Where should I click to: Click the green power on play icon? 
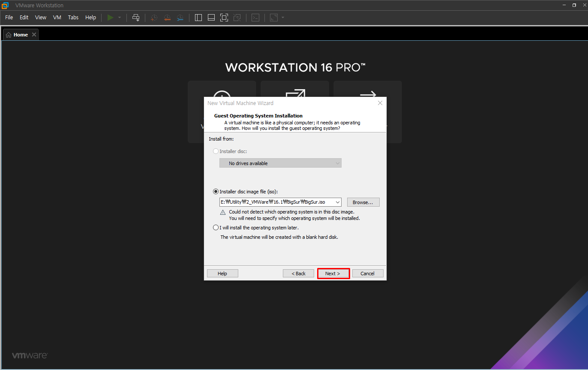pos(111,18)
